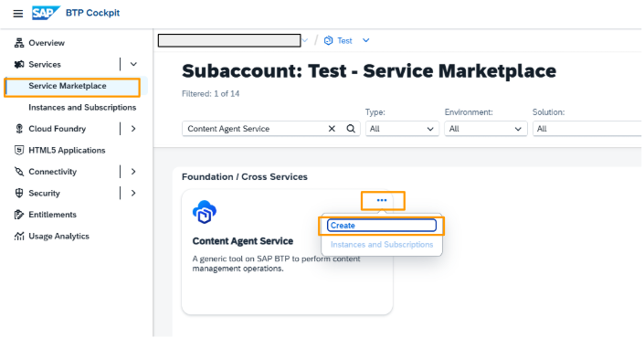Click the tile description about content management
Viewport: 644px width, 338px height.
click(x=276, y=264)
